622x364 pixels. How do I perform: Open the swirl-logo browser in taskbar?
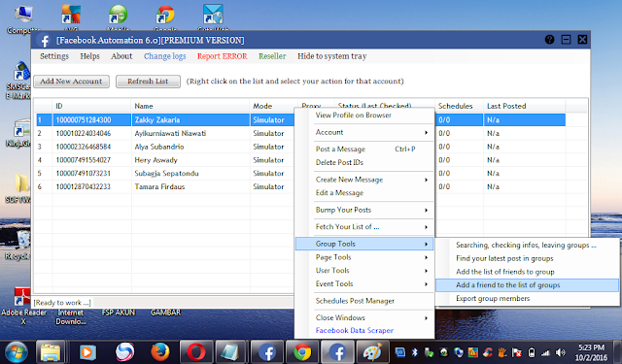point(124,351)
